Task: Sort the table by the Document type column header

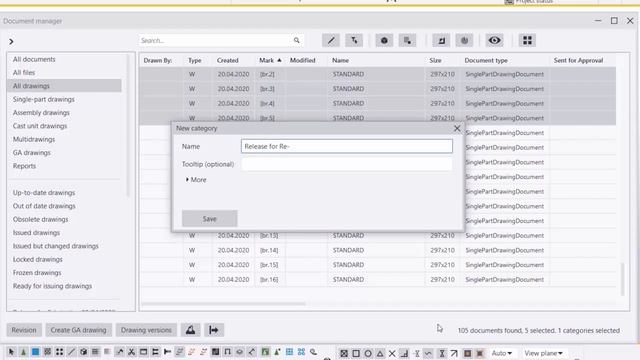Action: pos(486,60)
